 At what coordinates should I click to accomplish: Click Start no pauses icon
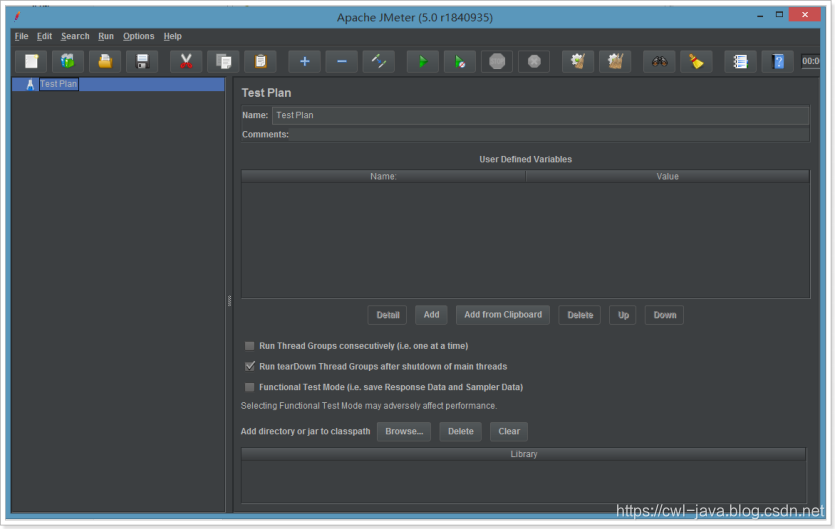pyautogui.click(x=460, y=61)
